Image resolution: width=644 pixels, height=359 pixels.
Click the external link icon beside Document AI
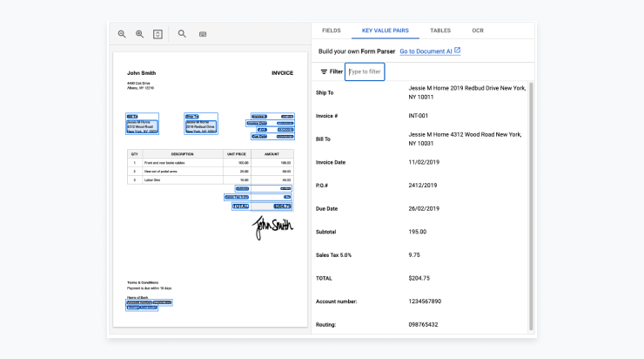click(457, 51)
